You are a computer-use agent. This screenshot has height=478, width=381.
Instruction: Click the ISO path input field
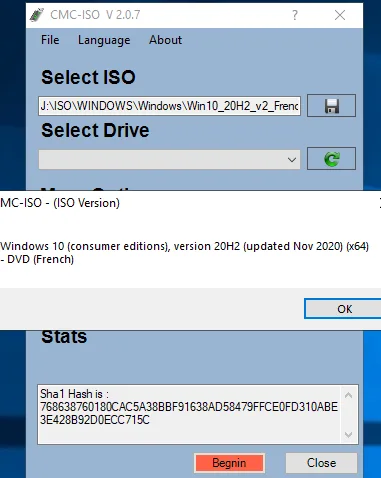(x=169, y=106)
